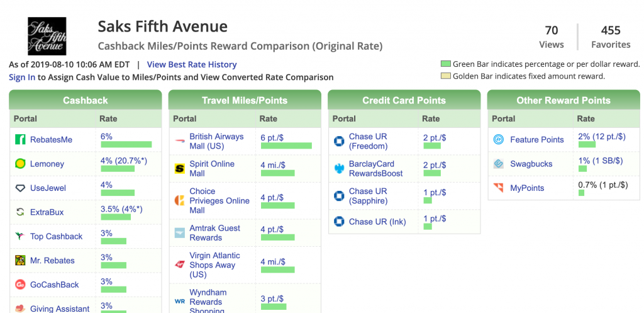644x313 pixels.
Task: Click the RebatesMe portal icon
Action: (20, 139)
